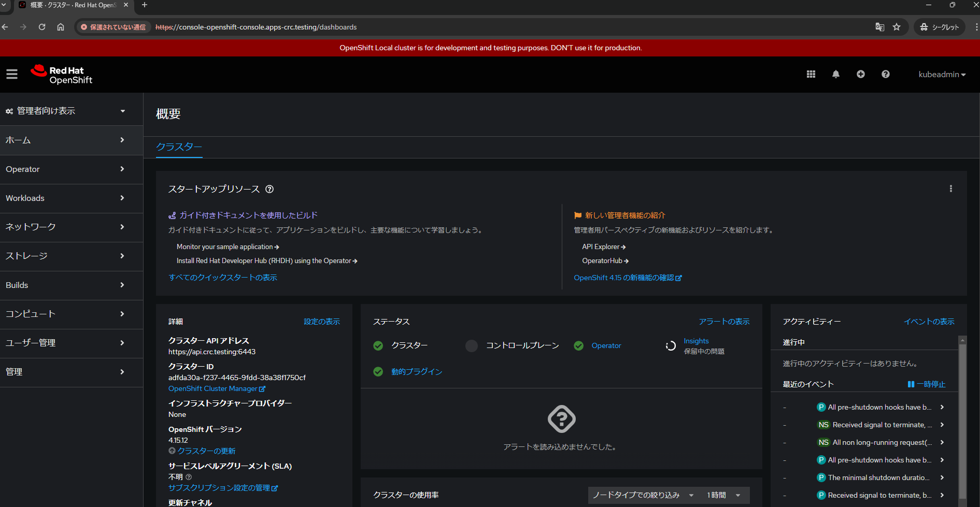Click the アラートの表示 link
The height and width of the screenshot is (507, 980).
(724, 322)
